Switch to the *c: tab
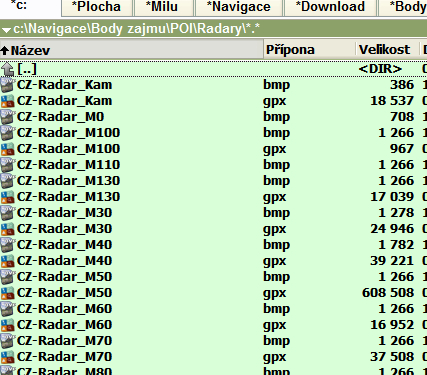The width and height of the screenshot is (427, 375). coord(31,7)
